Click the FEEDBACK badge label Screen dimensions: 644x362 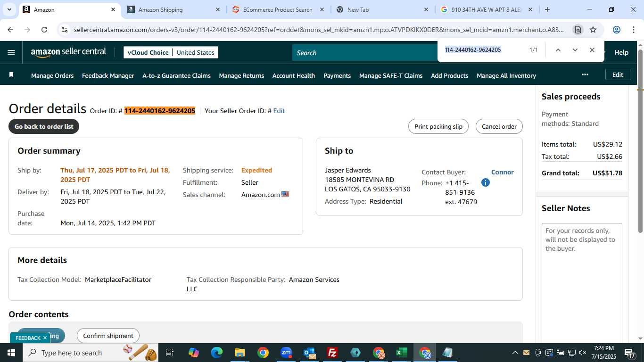(28, 338)
